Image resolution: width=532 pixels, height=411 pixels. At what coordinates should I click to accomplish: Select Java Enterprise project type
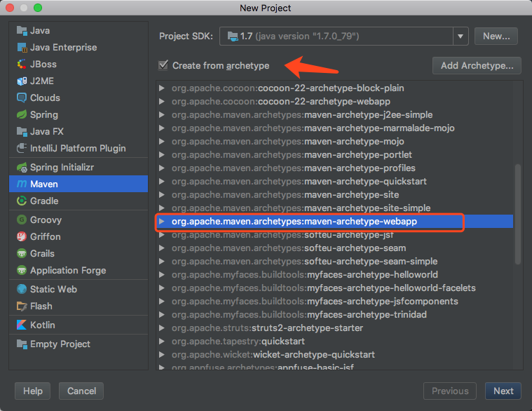[x=63, y=48]
